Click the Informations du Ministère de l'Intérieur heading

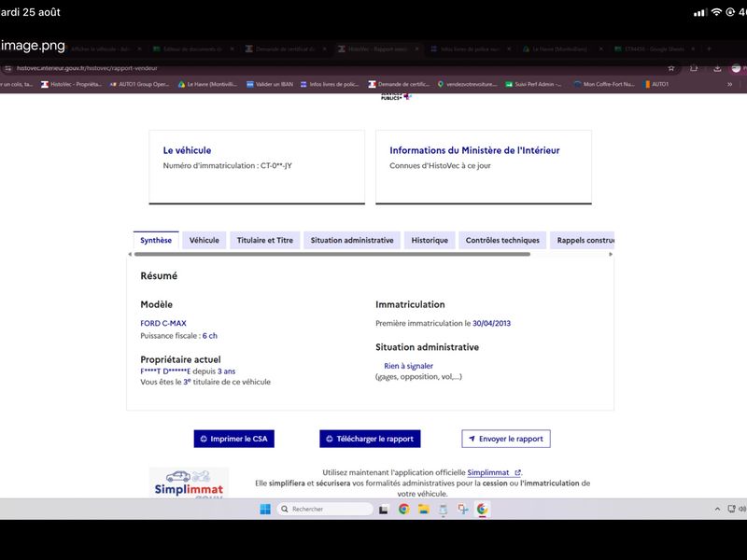tap(474, 150)
